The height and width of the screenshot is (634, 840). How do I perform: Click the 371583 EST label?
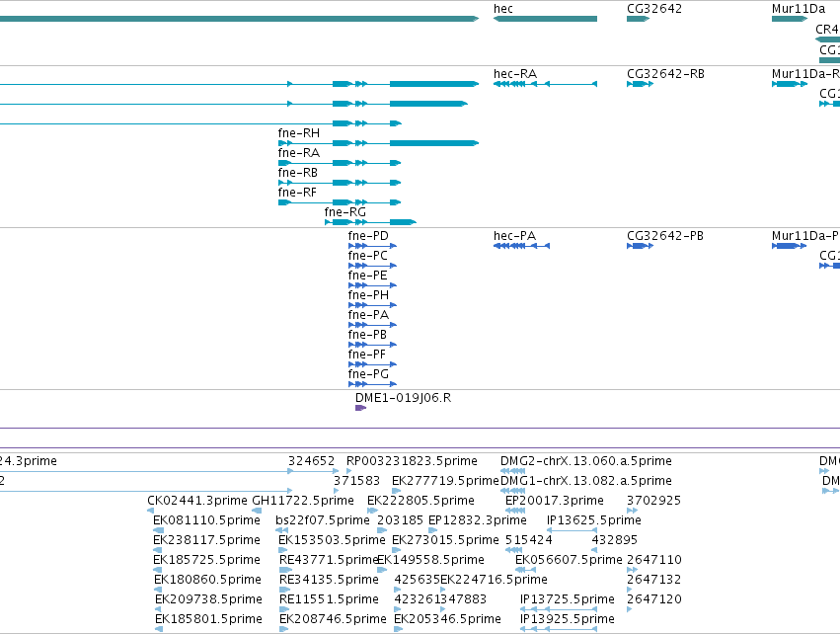(356, 481)
